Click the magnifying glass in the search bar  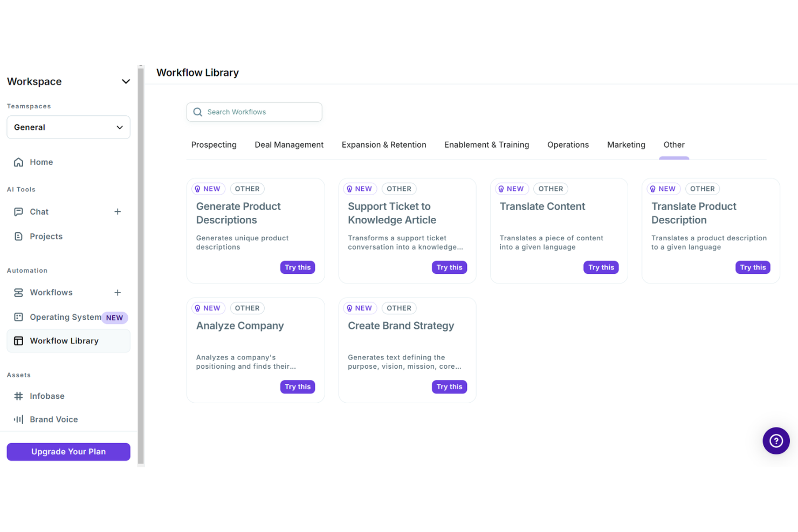click(197, 112)
